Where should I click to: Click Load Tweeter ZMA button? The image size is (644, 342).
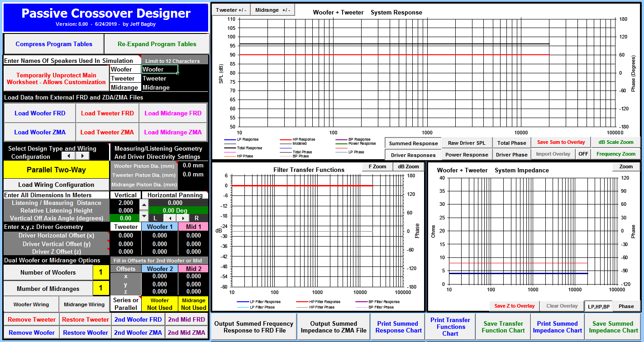coord(107,132)
